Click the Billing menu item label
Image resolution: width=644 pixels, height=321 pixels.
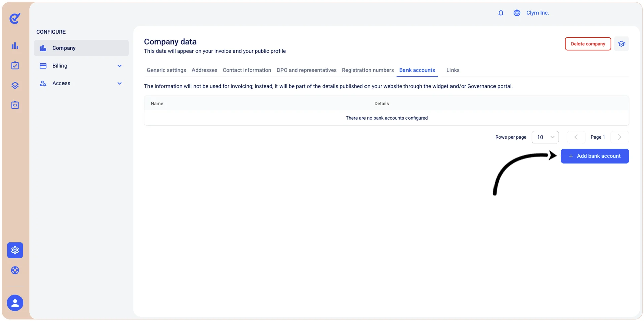(x=60, y=66)
